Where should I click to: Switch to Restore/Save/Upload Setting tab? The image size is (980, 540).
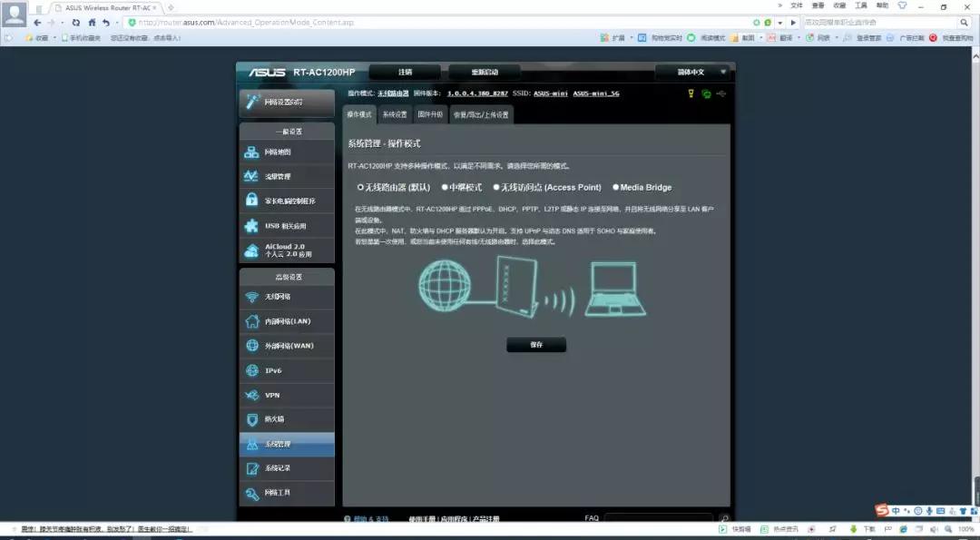click(x=481, y=114)
